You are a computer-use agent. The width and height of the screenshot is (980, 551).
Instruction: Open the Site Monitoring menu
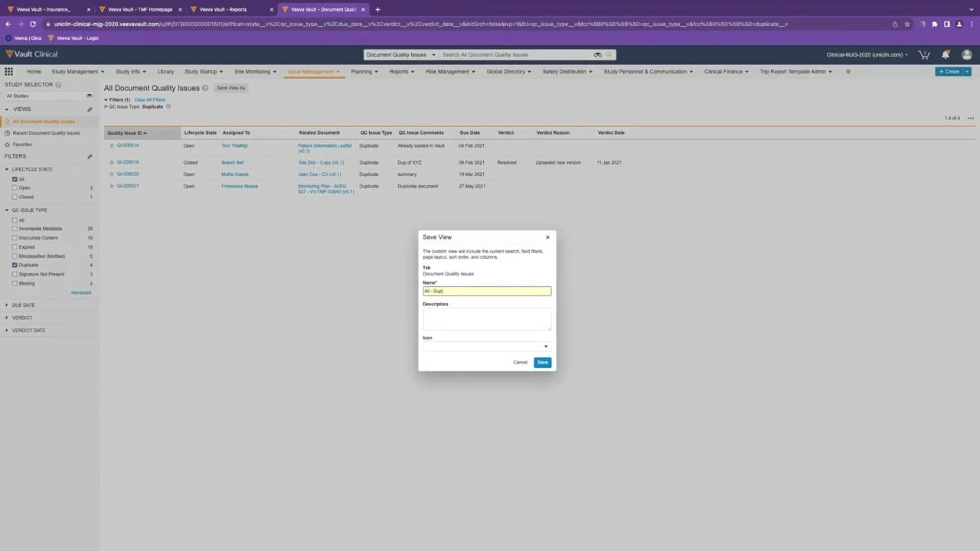pyautogui.click(x=255, y=71)
